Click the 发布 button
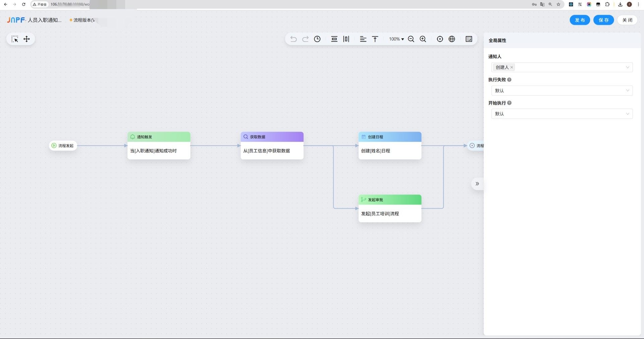This screenshot has height=339, width=644. (x=580, y=20)
